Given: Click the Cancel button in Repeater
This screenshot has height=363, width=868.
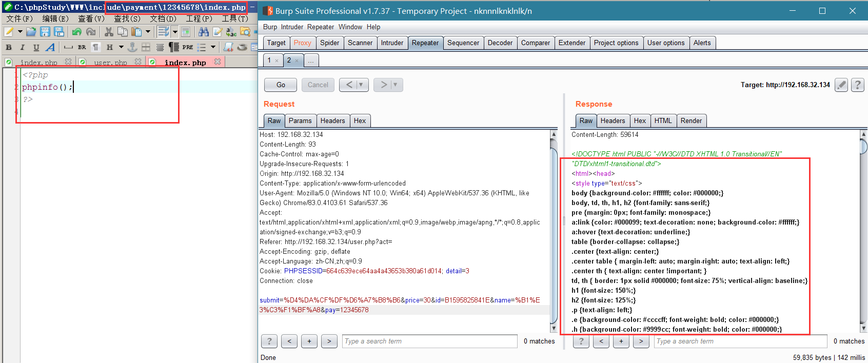Looking at the screenshot, I should coord(318,85).
